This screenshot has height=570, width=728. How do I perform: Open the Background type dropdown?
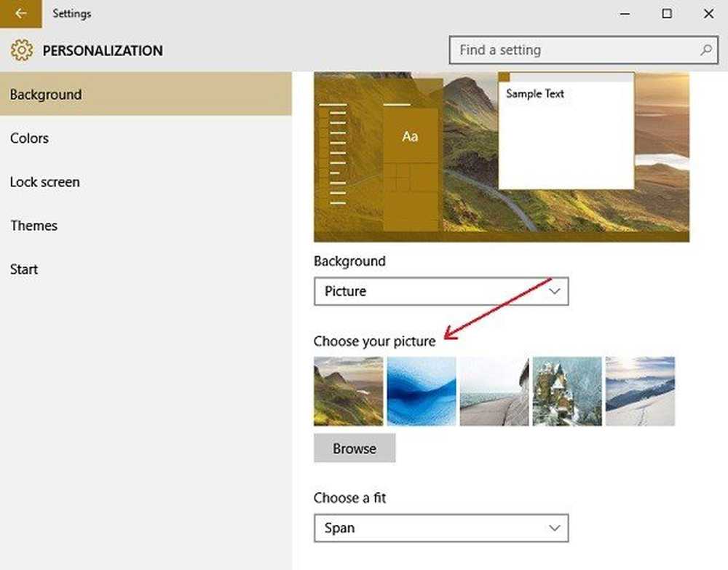pos(440,291)
